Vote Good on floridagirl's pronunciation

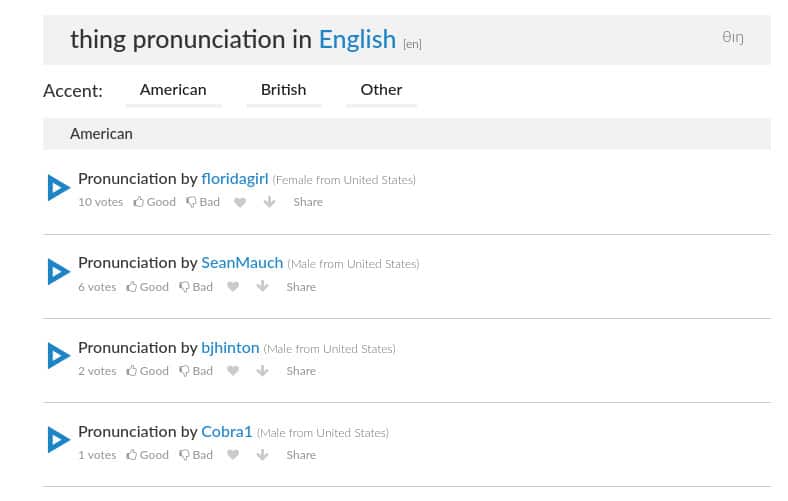[x=154, y=202]
